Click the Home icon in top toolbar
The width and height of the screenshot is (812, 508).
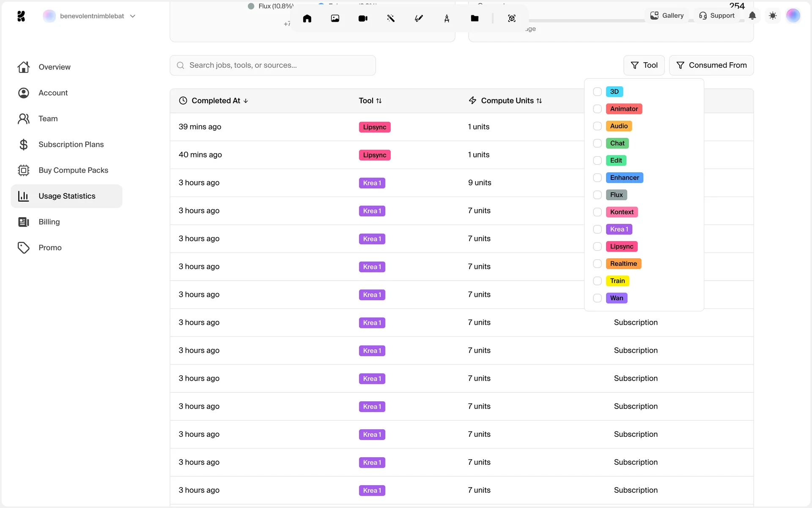pyautogui.click(x=307, y=18)
